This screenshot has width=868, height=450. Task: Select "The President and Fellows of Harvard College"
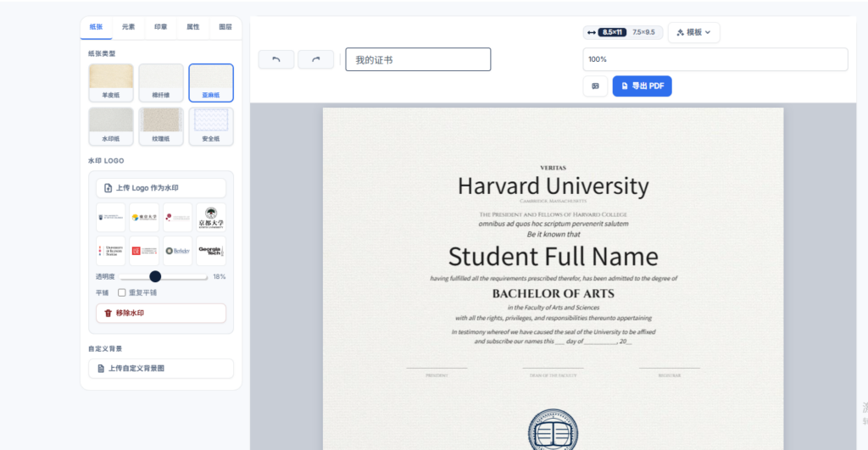(x=553, y=214)
